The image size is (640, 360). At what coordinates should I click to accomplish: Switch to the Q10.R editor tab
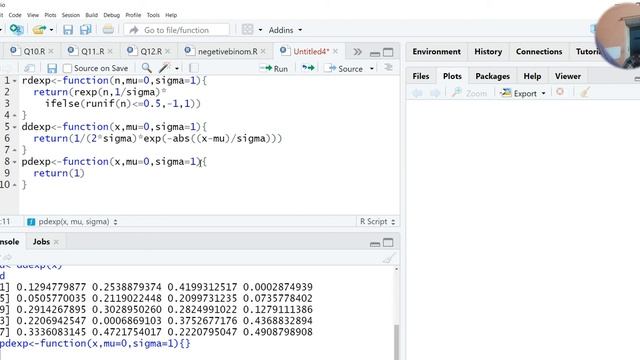[34, 51]
